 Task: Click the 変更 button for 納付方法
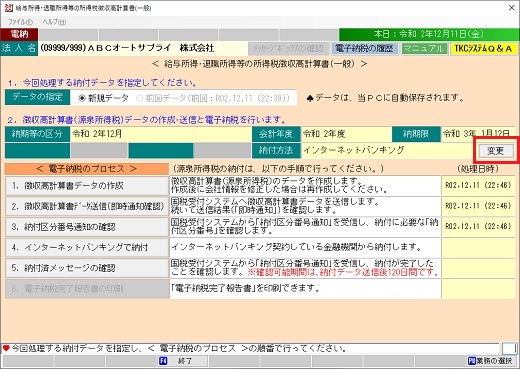(496, 151)
